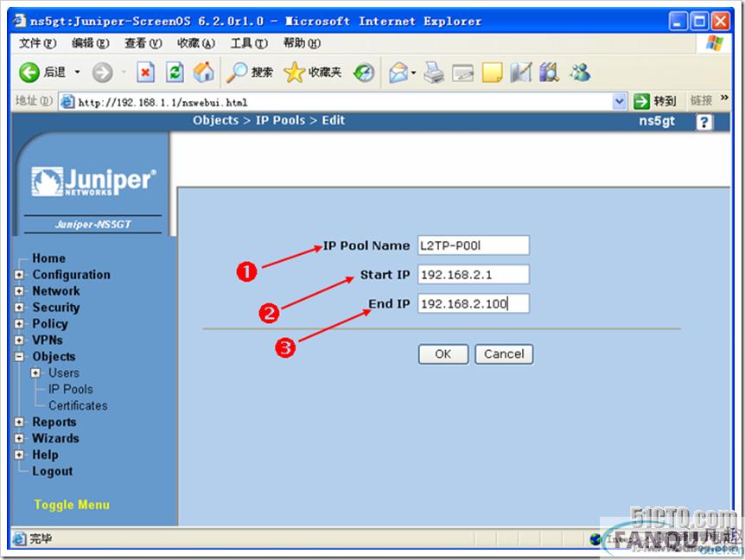The height and width of the screenshot is (560, 745).
Task: Click the IE Forward arrow button
Action: point(102,73)
